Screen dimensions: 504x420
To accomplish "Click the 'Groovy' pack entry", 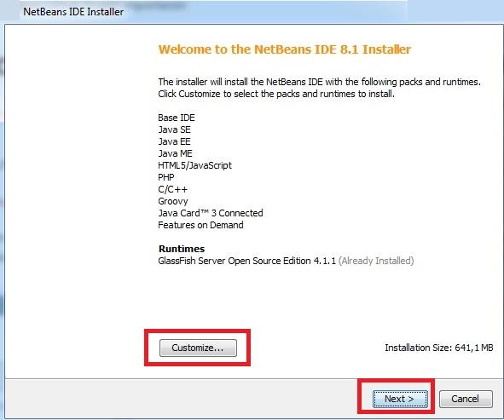I will [x=173, y=202].
